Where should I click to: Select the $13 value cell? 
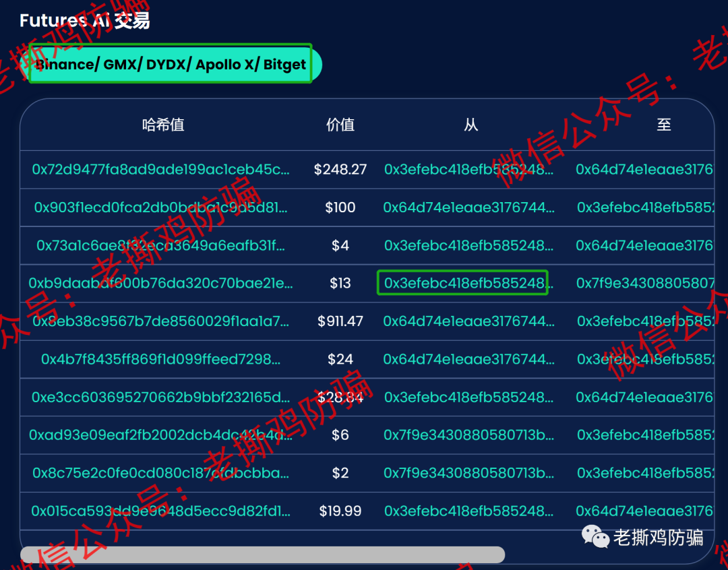[340, 283]
